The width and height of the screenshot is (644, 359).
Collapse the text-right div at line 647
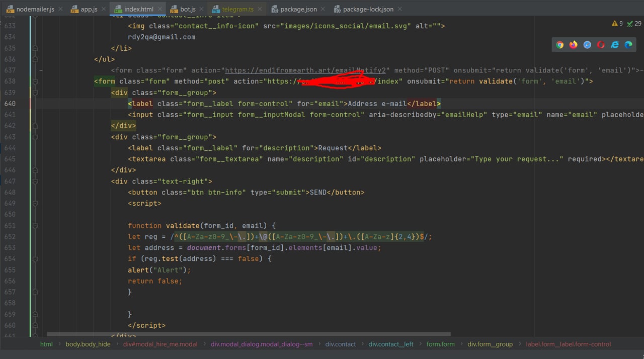click(x=35, y=181)
